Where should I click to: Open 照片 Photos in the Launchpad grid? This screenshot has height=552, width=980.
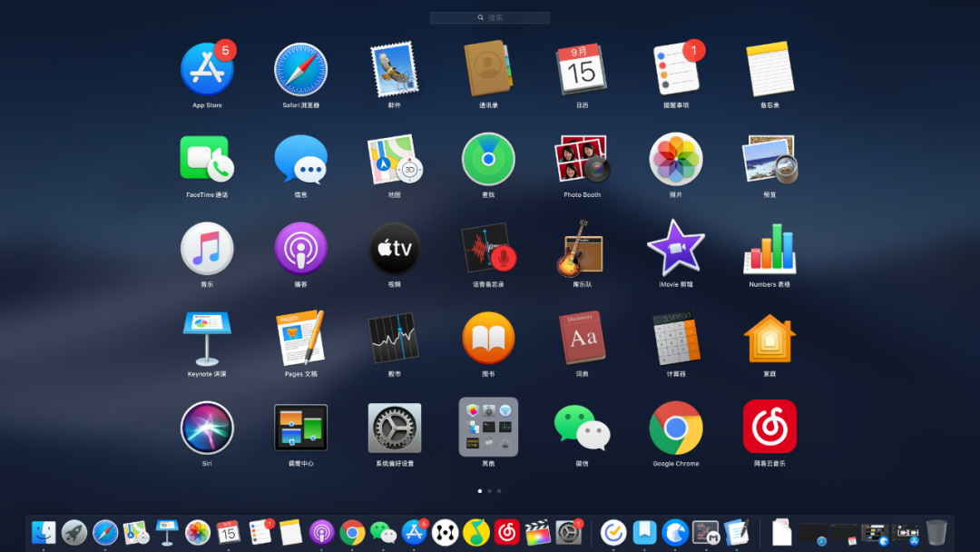point(676,159)
